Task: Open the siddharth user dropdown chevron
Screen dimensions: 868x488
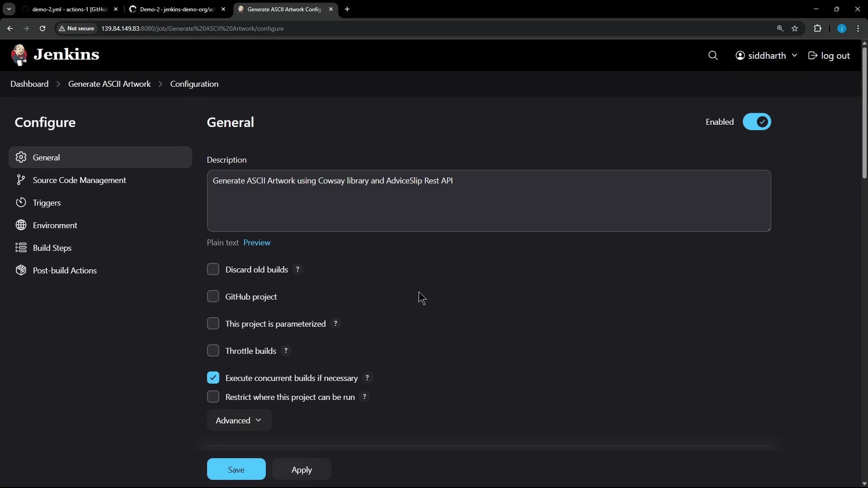Action: tap(794, 55)
